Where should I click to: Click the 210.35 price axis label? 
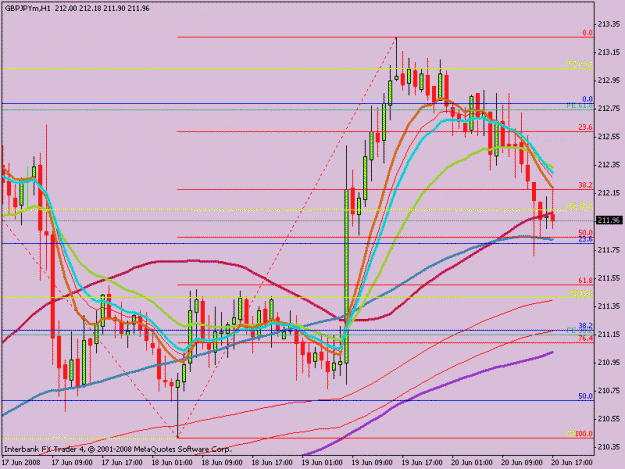(x=608, y=447)
